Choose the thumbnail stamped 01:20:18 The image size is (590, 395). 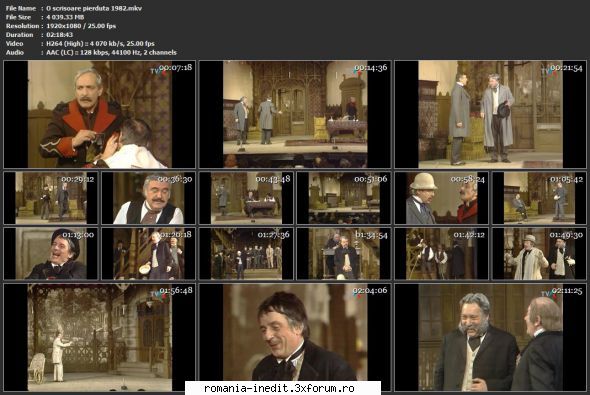[x=149, y=254]
